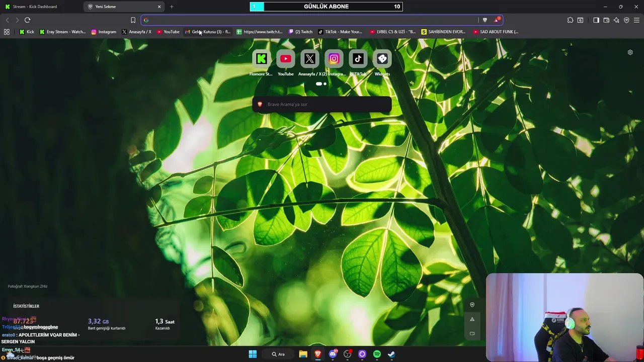Open the Kick bookmark
644x362 pixels.
tap(27, 32)
